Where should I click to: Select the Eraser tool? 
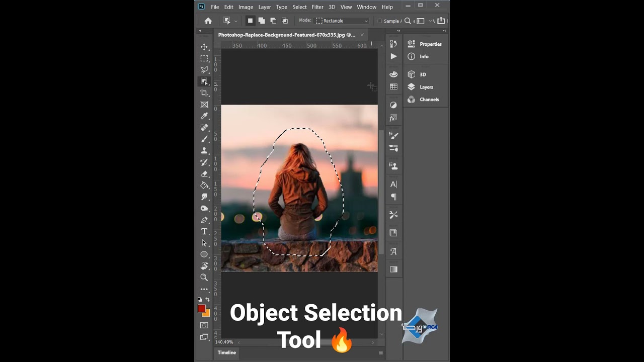coord(204,173)
